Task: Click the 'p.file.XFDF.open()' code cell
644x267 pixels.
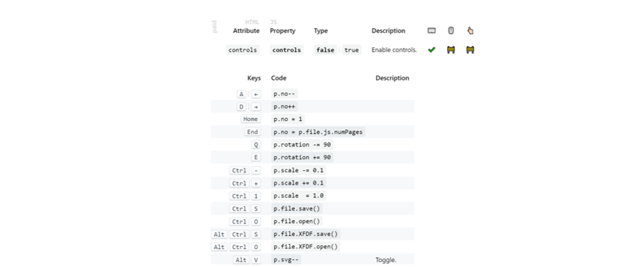Action: coord(306,247)
